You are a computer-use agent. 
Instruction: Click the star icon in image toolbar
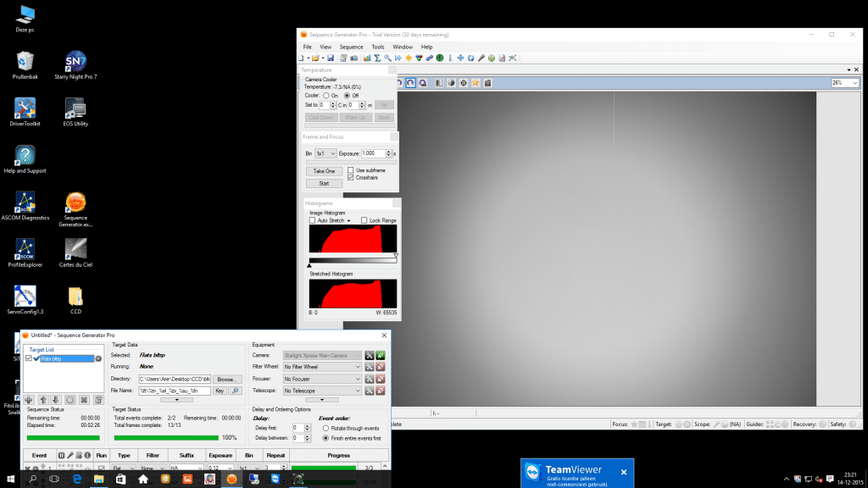pos(475,83)
